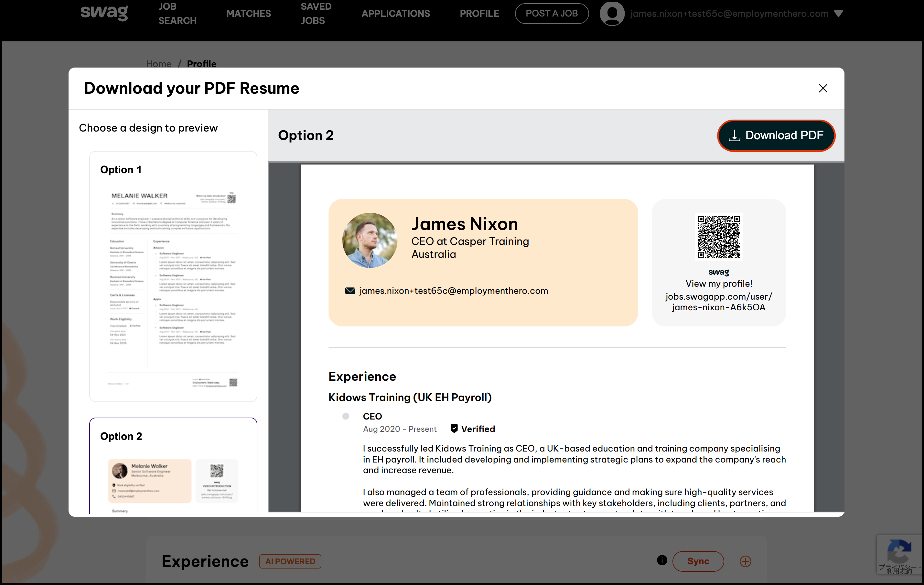Select the Option 2 resume design
The height and width of the screenshot is (585, 924).
click(173, 466)
